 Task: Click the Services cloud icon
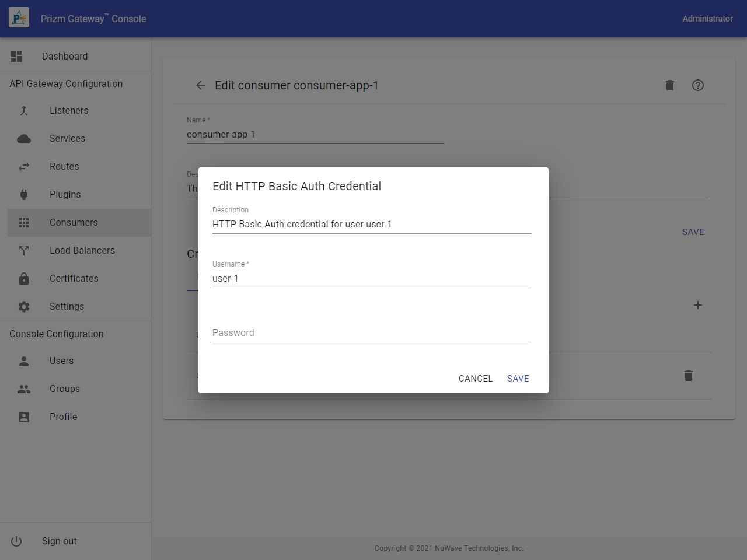[x=24, y=139]
